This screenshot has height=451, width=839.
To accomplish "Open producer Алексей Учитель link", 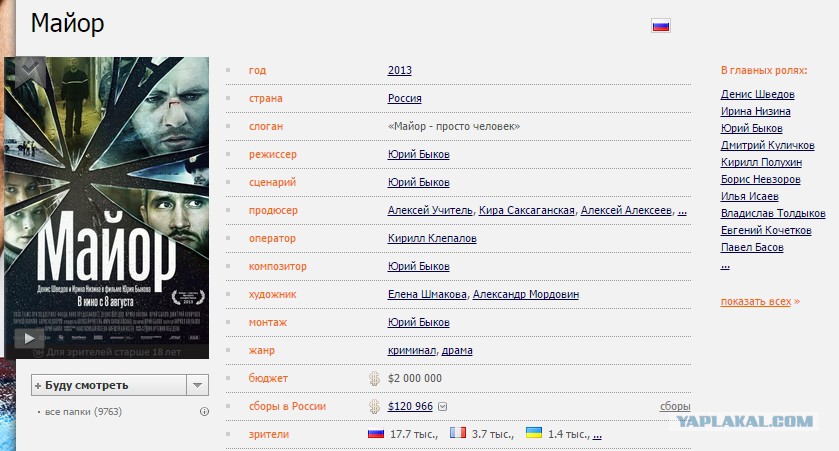I will click(x=430, y=210).
